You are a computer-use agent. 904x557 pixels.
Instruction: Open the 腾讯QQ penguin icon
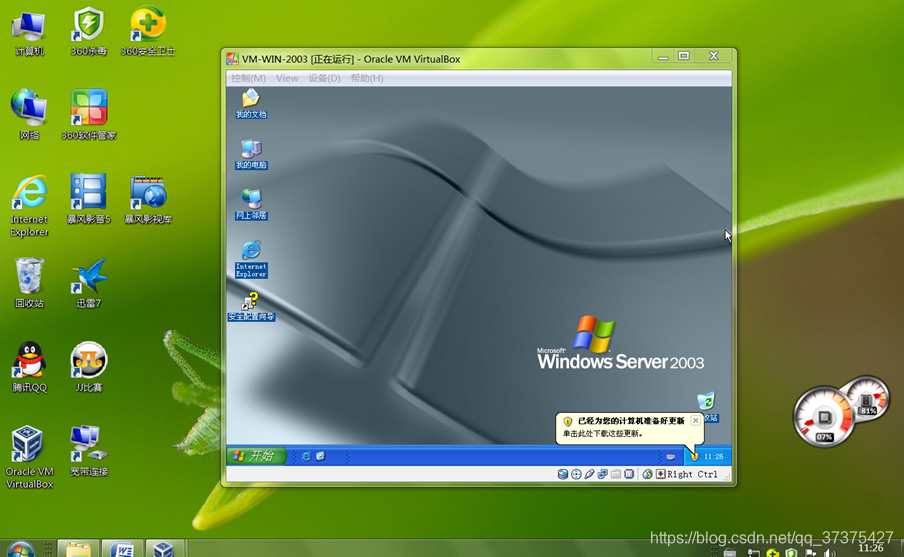tap(29, 367)
